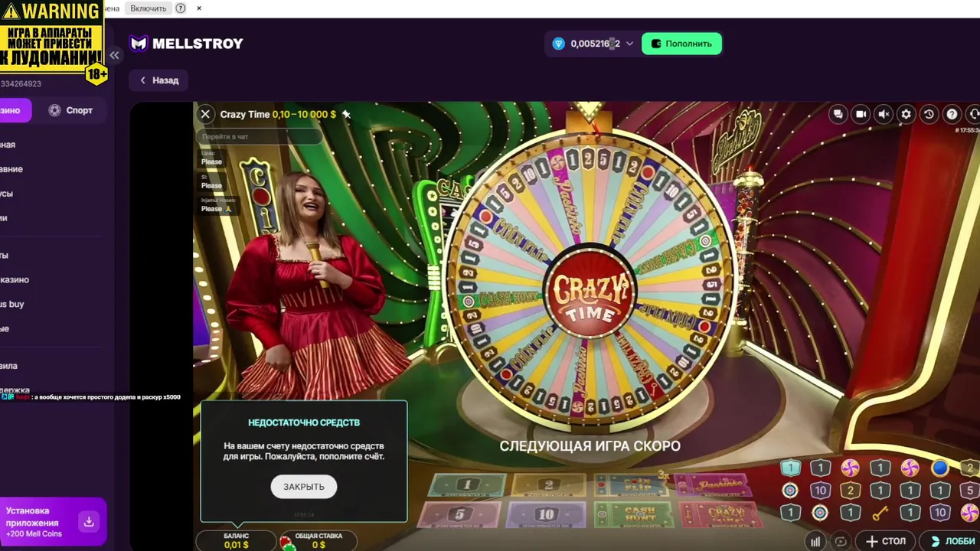This screenshot has height=551, width=980.
Task: Collapse the left sidebar with double chevron
Action: click(114, 55)
